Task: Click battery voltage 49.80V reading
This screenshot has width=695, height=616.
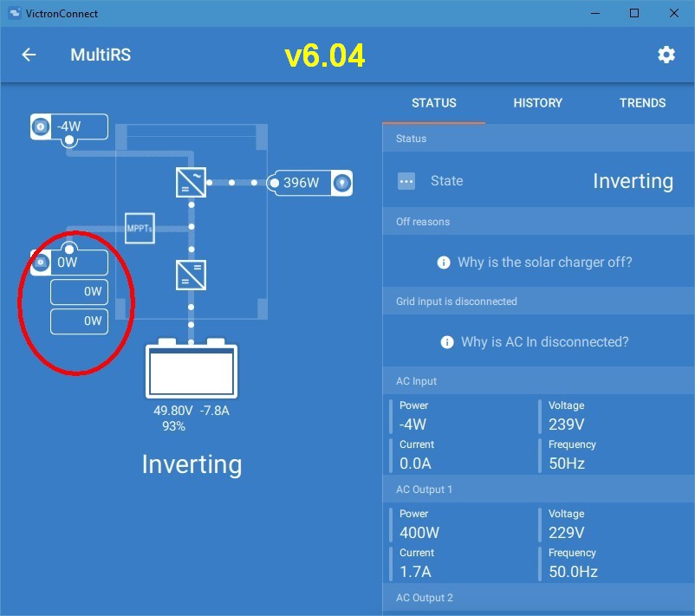Action: pyautogui.click(x=172, y=411)
